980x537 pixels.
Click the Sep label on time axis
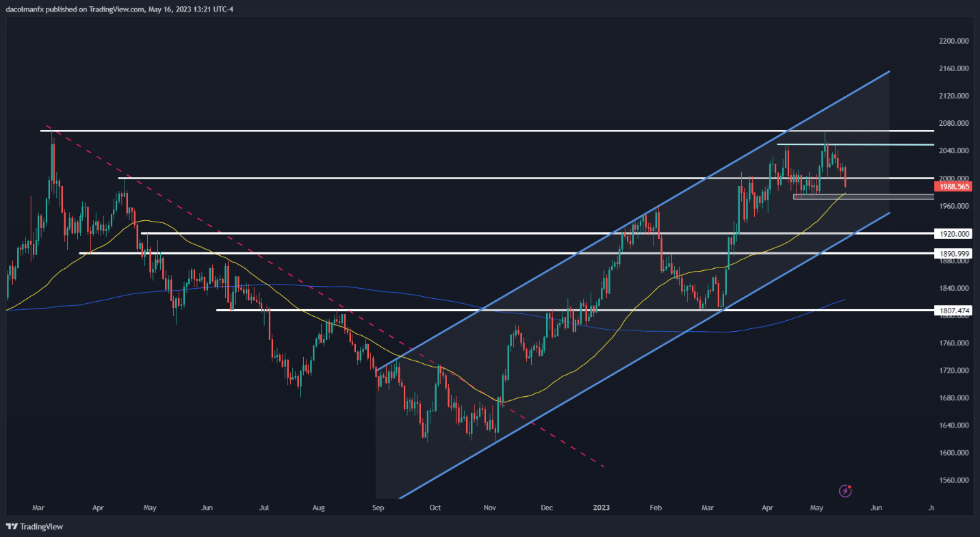click(378, 508)
